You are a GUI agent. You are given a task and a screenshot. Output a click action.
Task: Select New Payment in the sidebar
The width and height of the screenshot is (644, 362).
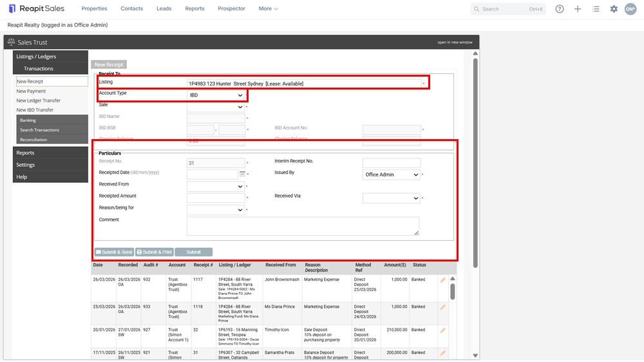[31, 91]
